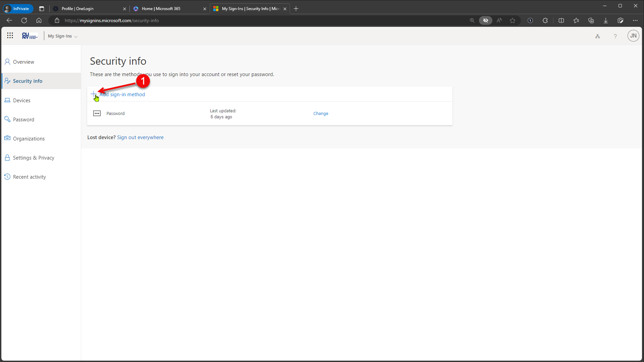Open browser Settings and more menu
644x362 pixels.
[635, 20]
